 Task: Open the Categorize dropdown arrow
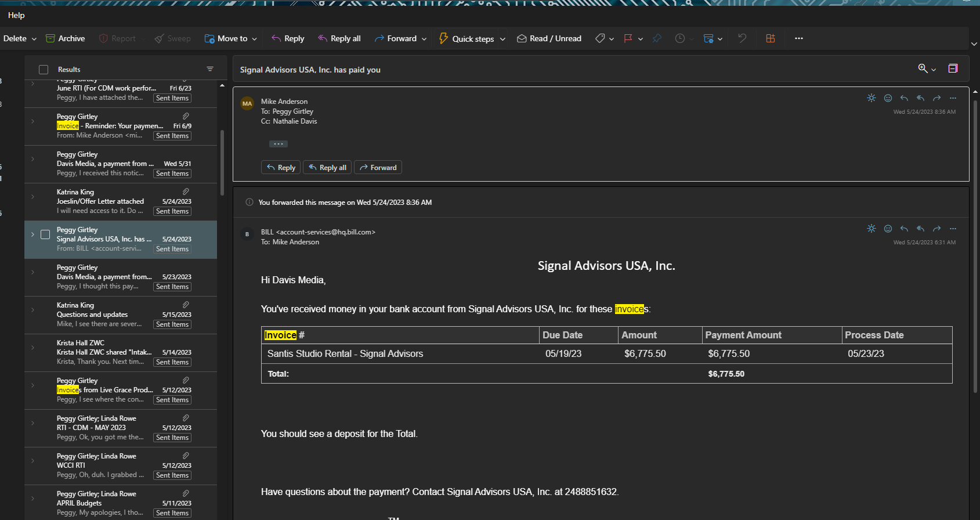coord(612,39)
